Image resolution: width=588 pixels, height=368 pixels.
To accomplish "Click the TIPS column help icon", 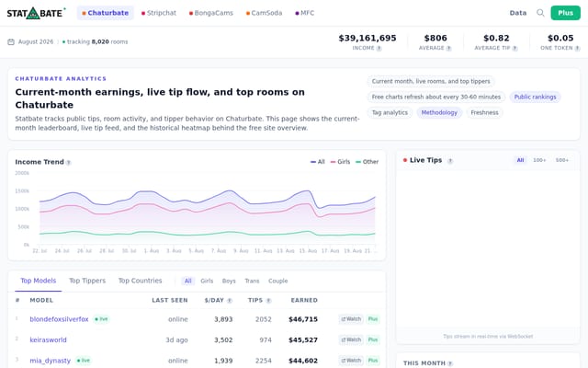I will (268, 301).
